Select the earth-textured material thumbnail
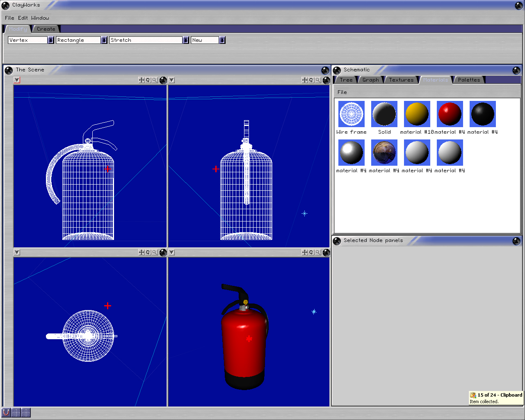 (x=384, y=153)
